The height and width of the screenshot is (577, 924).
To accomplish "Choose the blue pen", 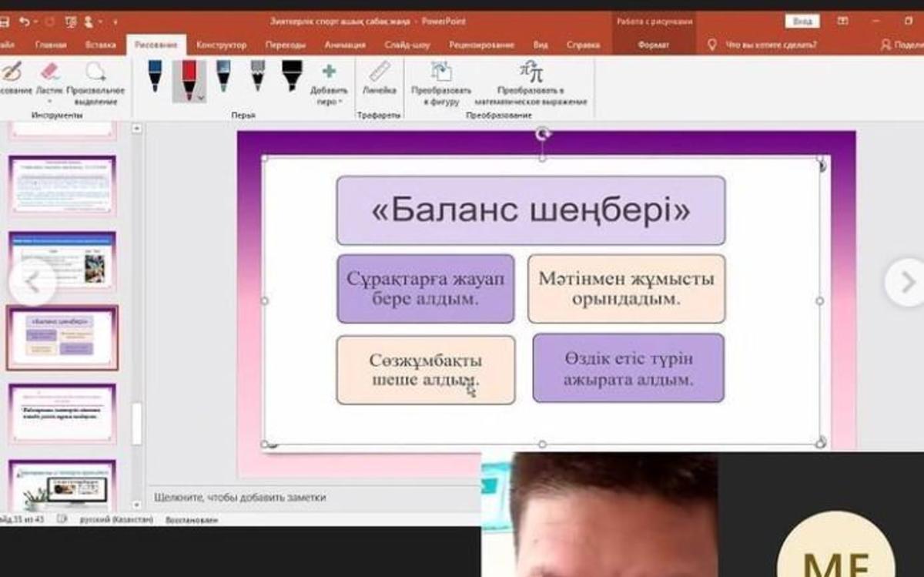I will click(x=155, y=76).
